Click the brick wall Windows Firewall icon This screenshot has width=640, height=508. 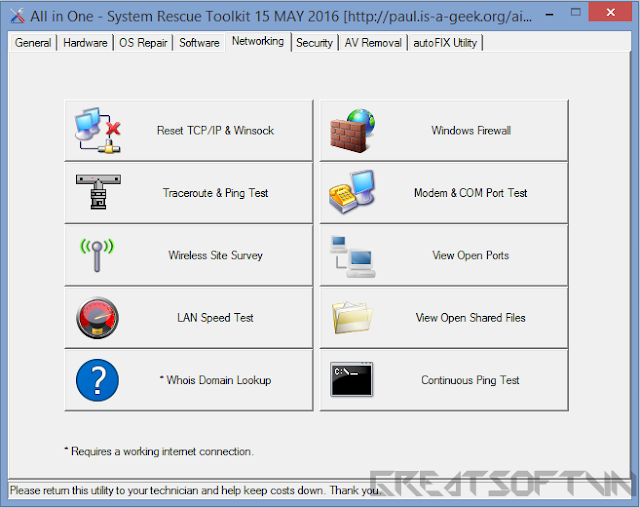(x=352, y=131)
